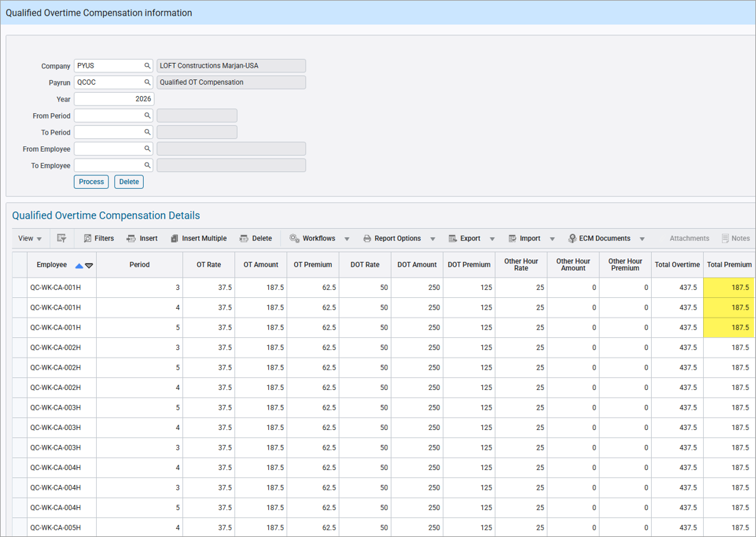Click the toolbar Delete row button
This screenshot has height=537, width=756.
tap(256, 238)
